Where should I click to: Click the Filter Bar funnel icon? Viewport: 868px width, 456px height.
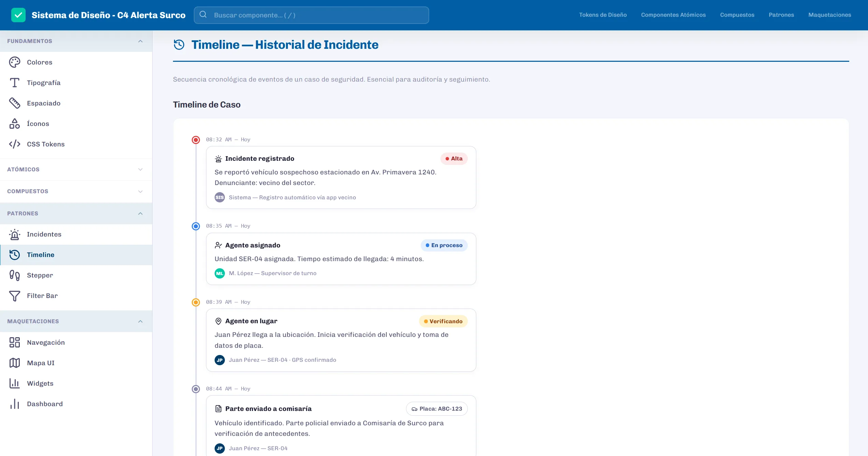tap(15, 296)
